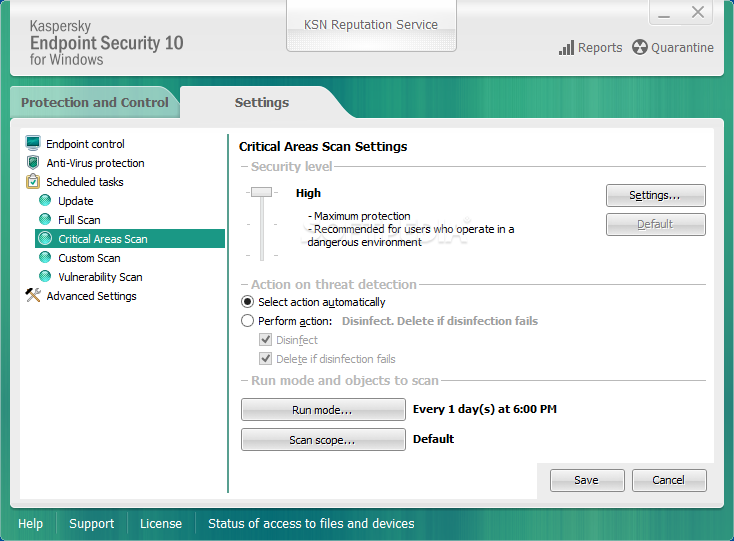
Task: Select the Update task entry
Action: point(76,201)
